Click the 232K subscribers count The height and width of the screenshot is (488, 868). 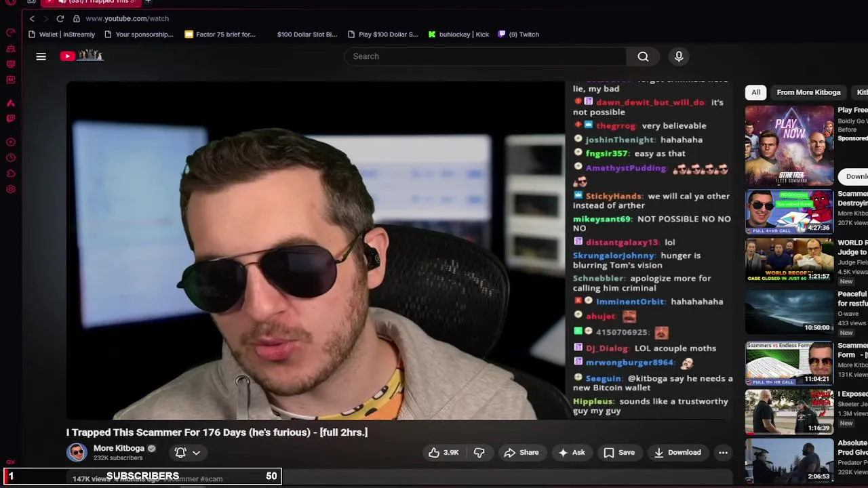(x=118, y=458)
